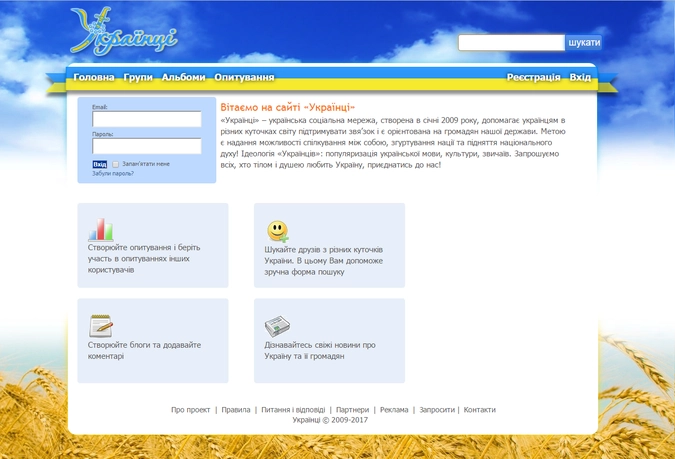Focus the Email input field
Viewport: 675px width, 459px height.
point(147,119)
